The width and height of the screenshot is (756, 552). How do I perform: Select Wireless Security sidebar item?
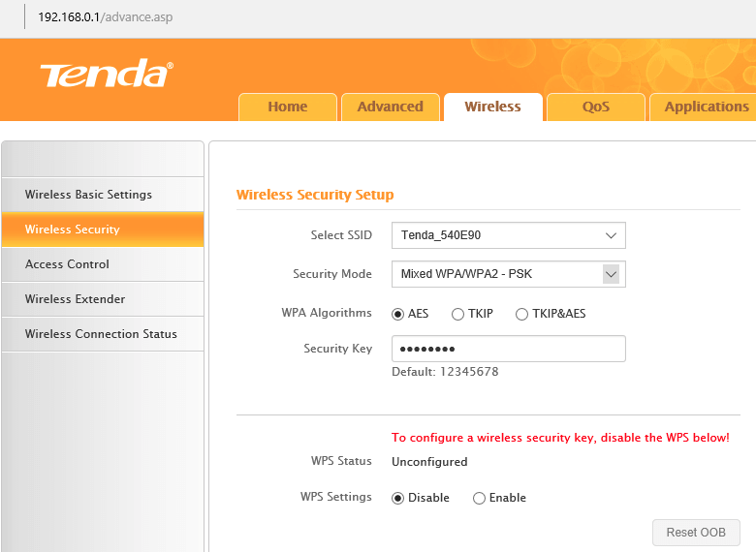pos(103,230)
